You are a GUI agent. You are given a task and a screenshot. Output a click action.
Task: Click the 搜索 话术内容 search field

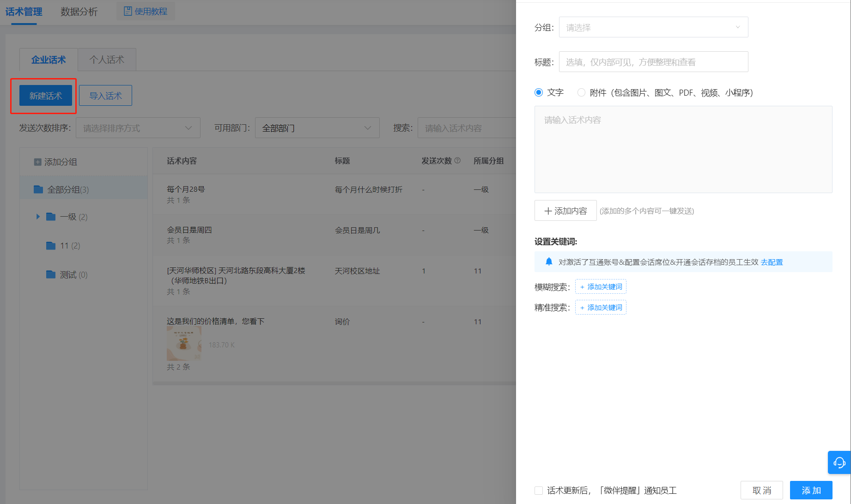[x=467, y=128]
